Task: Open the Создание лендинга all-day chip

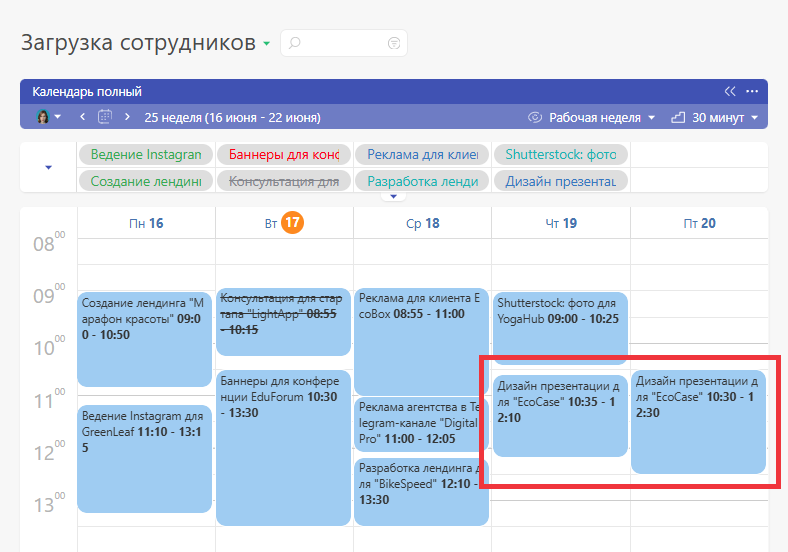Action: [146, 181]
